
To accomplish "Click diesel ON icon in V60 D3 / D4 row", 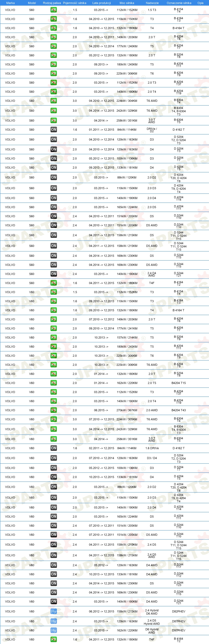I will [53, 458].
